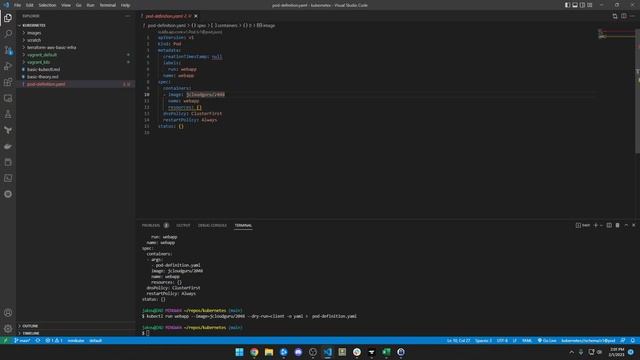Screen dimensions: 640x360
Task: Create new terminal with plus icon
Action: click(596, 225)
